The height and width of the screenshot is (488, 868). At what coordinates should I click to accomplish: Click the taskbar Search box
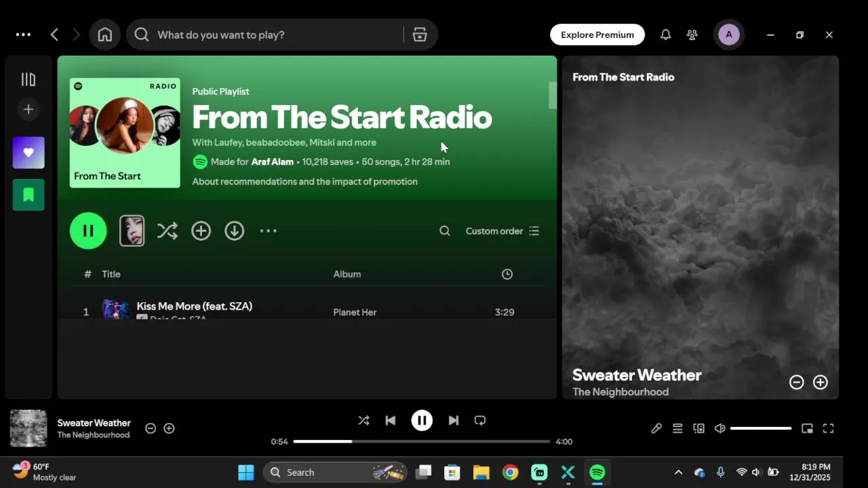coord(335,472)
